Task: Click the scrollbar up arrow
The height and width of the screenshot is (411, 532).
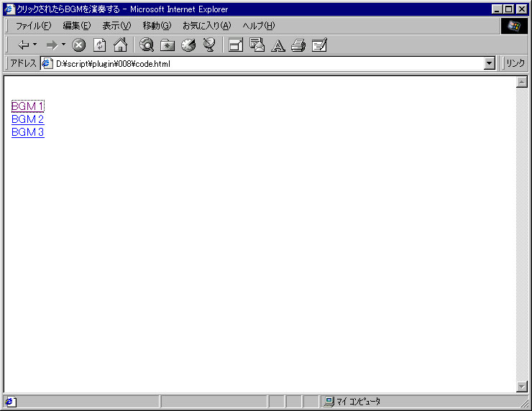Action: 521,82
